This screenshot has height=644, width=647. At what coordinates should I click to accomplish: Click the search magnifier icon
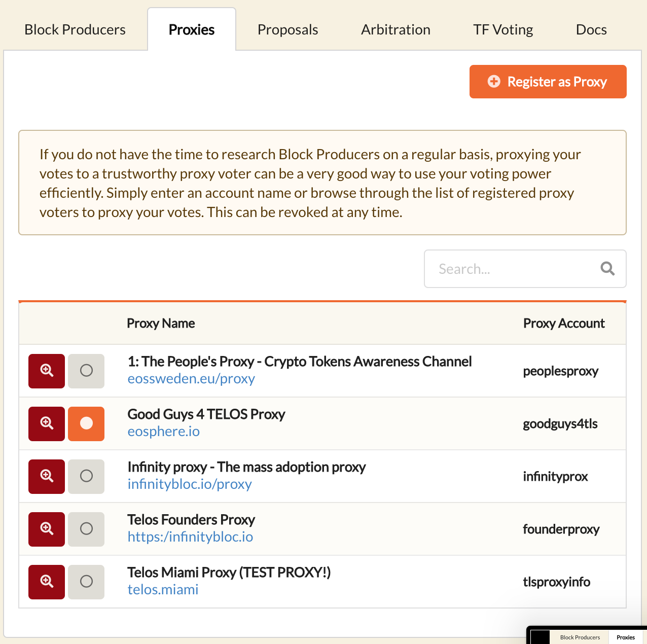(607, 269)
